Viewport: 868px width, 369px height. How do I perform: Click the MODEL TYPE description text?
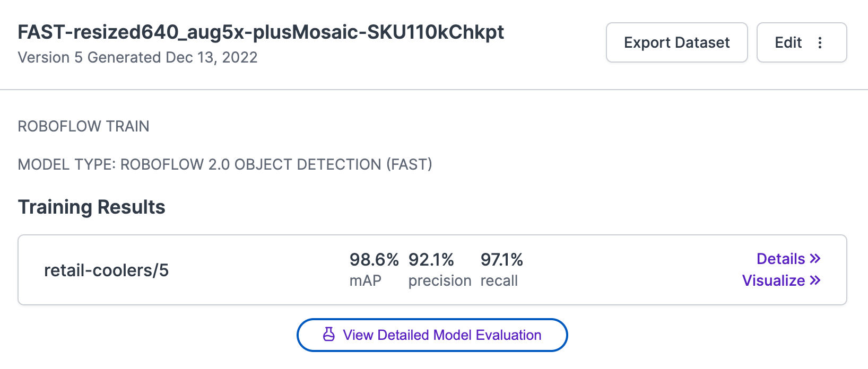coord(225,164)
